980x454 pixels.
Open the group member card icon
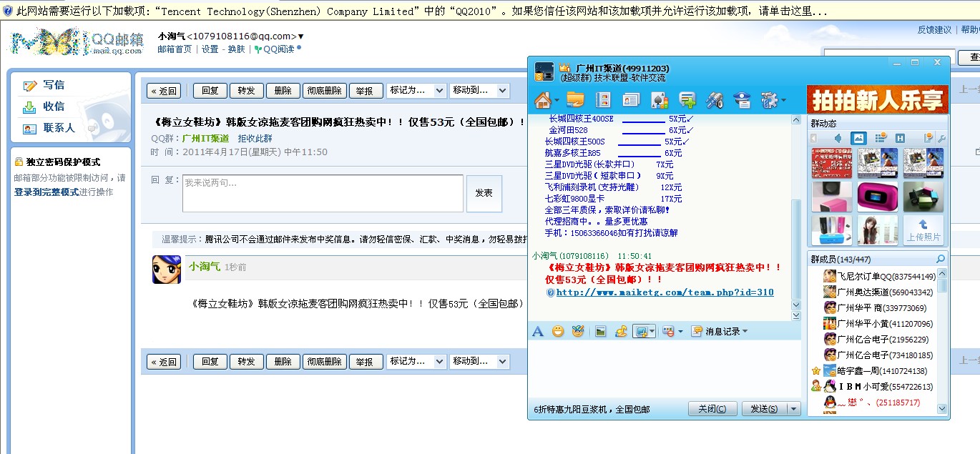tap(631, 99)
